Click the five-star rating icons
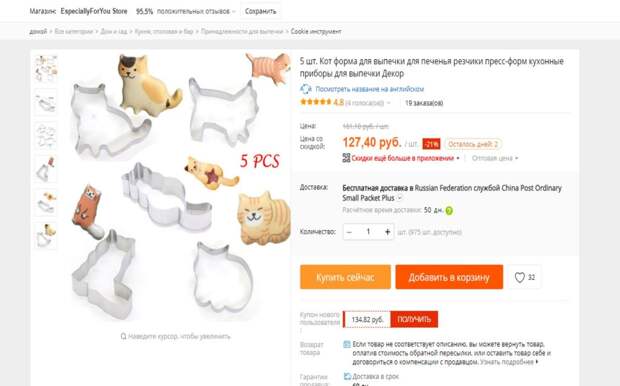 click(x=316, y=102)
